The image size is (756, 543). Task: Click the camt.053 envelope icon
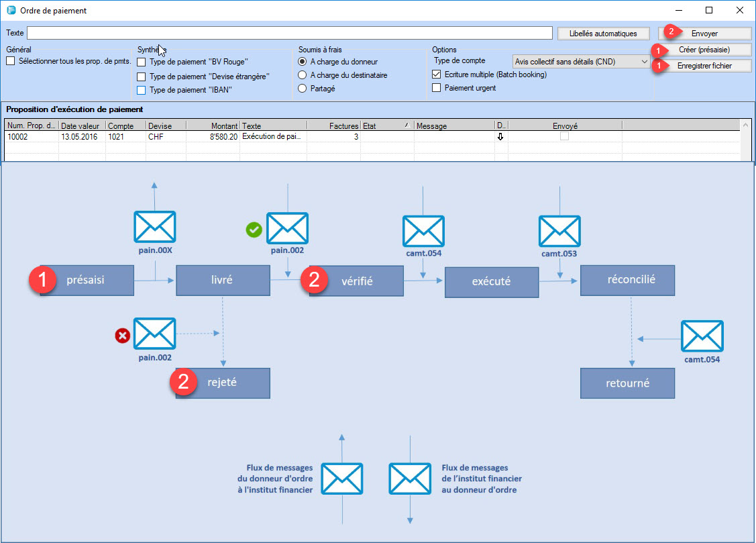pyautogui.click(x=559, y=230)
